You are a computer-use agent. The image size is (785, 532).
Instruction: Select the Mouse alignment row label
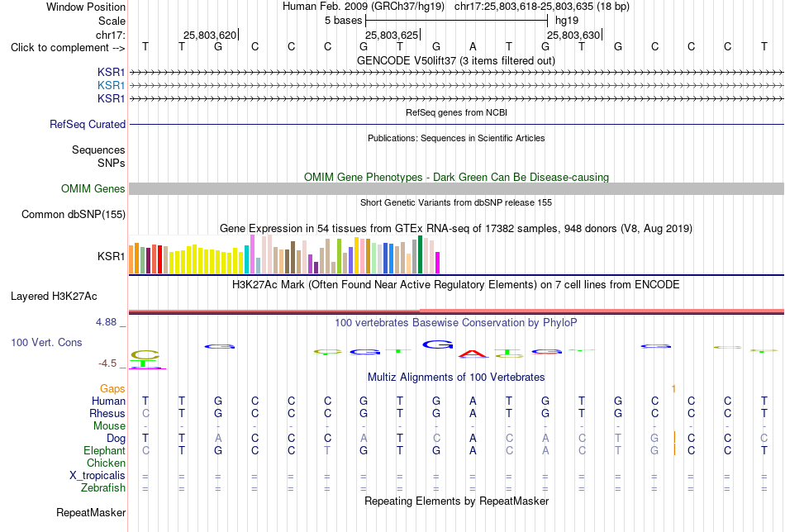click(109, 426)
